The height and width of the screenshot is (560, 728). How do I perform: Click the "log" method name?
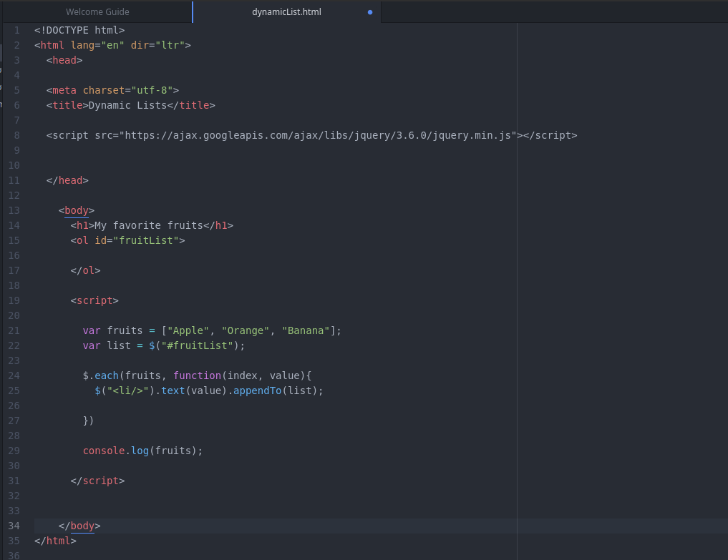click(x=140, y=451)
